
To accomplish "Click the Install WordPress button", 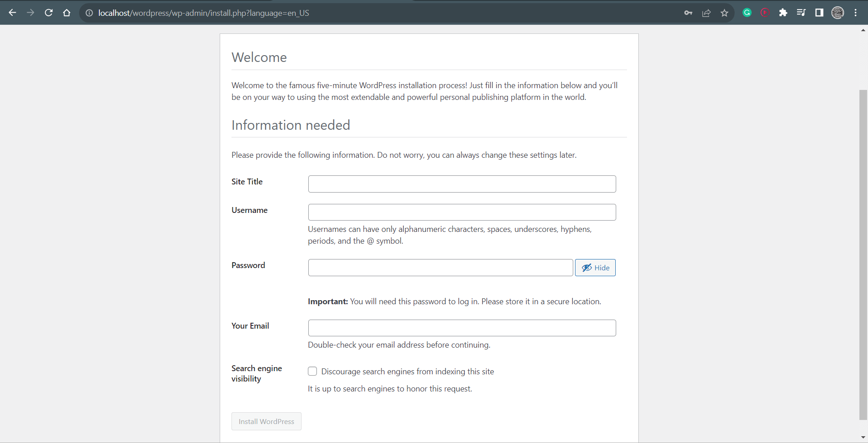I will [266, 421].
